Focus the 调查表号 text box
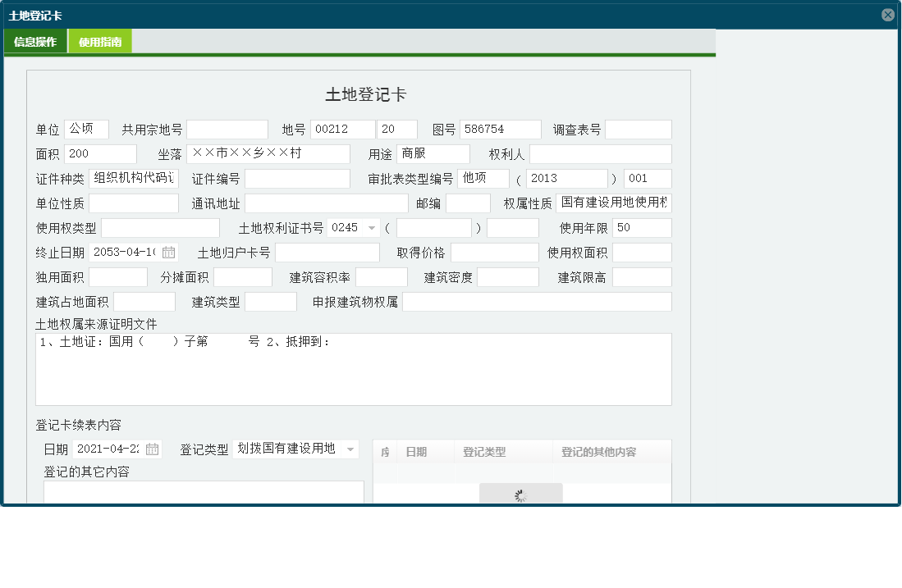This screenshot has height=588, width=902. tap(638, 130)
